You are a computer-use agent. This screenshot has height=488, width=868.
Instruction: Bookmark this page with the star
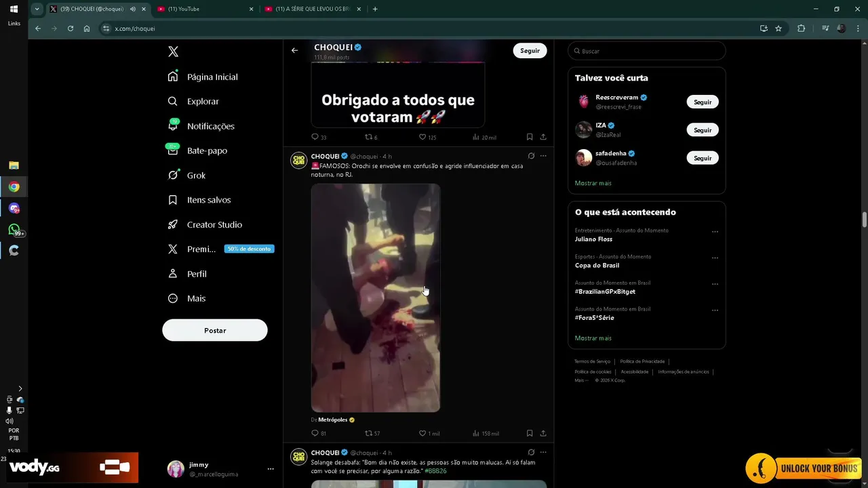click(778, 28)
